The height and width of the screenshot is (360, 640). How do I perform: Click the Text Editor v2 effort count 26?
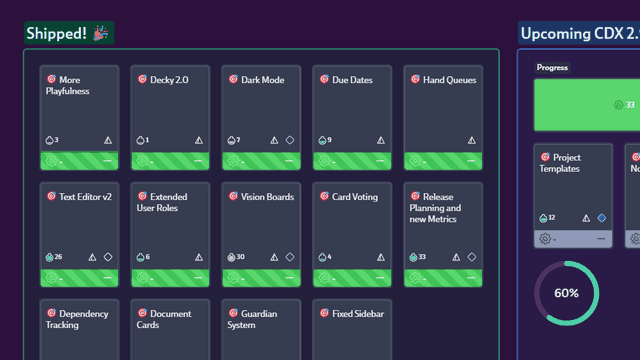click(54, 257)
